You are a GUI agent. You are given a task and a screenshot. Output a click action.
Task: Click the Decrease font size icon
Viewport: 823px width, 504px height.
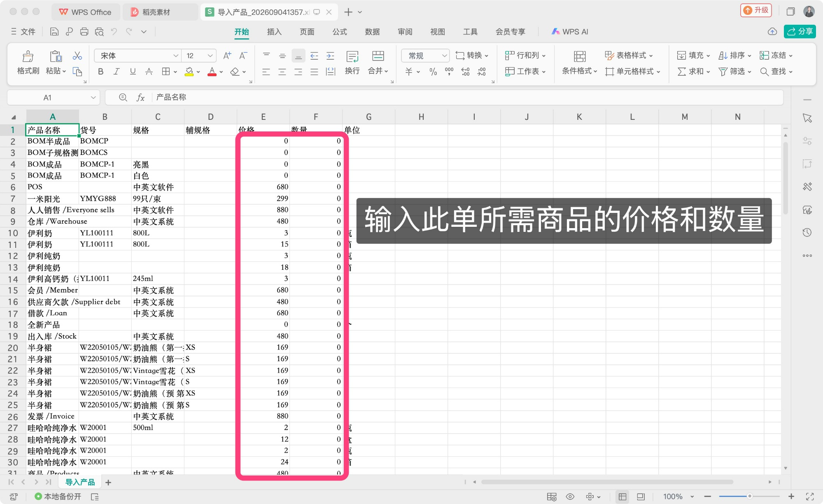(243, 56)
